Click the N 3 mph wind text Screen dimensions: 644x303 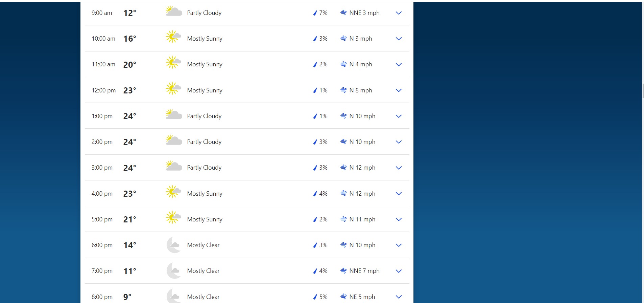[361, 39]
